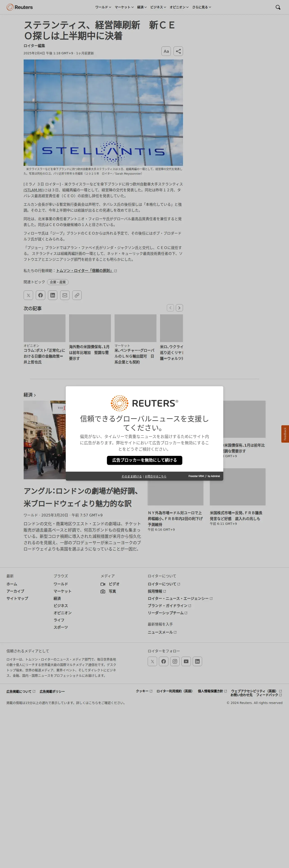
Task: Expand 経済 menu in header
Action: (x=142, y=7)
